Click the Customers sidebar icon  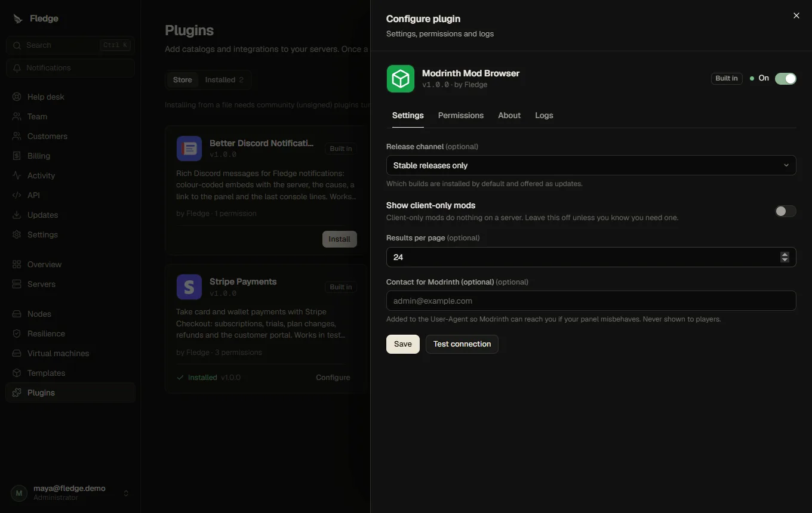tap(17, 136)
